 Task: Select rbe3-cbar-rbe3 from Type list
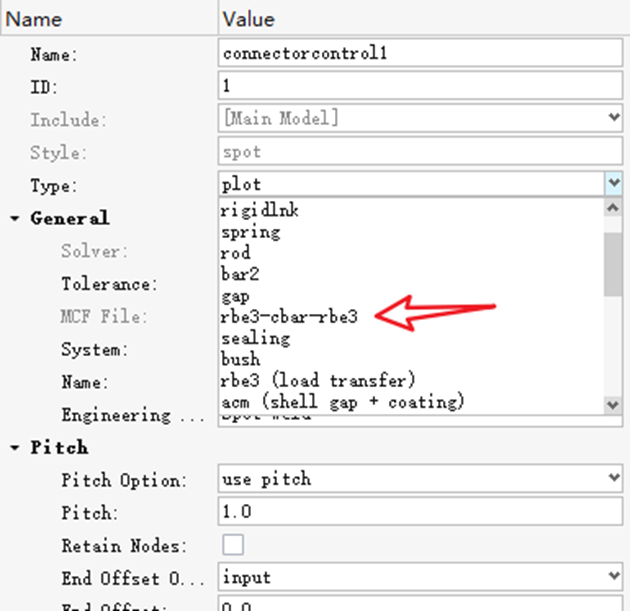tap(289, 317)
